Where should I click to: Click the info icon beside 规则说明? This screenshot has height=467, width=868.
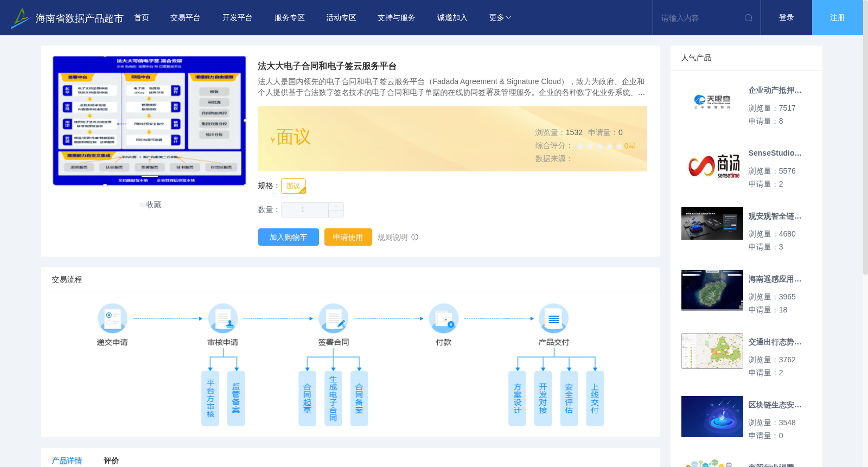click(415, 237)
